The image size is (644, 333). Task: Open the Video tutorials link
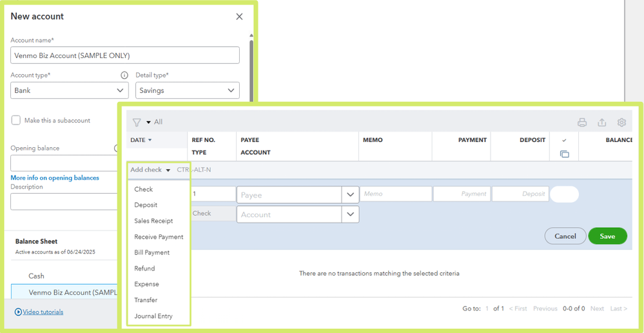[x=43, y=312]
